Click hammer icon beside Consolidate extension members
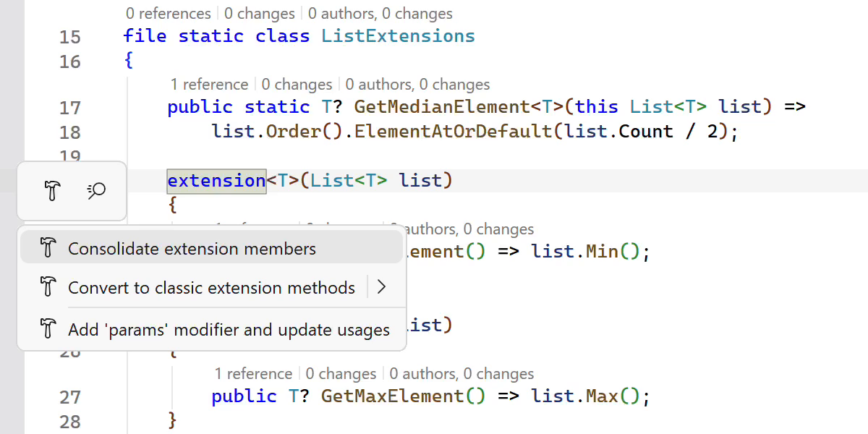The image size is (868, 434). [x=48, y=248]
